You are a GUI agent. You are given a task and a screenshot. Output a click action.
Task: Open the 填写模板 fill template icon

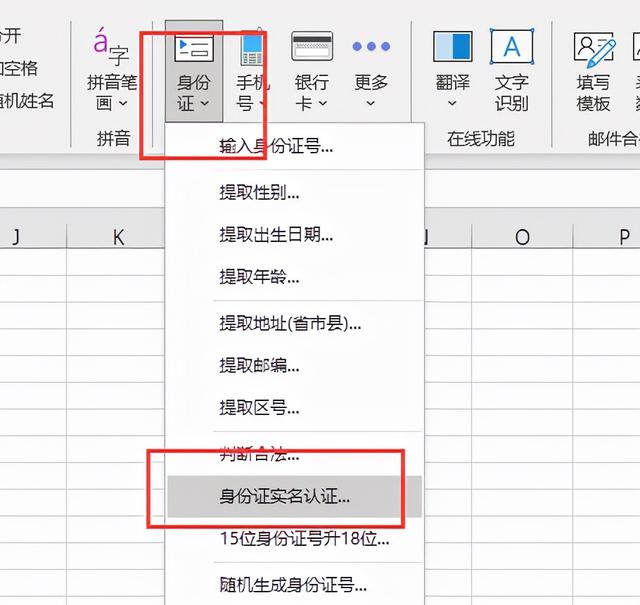click(594, 49)
